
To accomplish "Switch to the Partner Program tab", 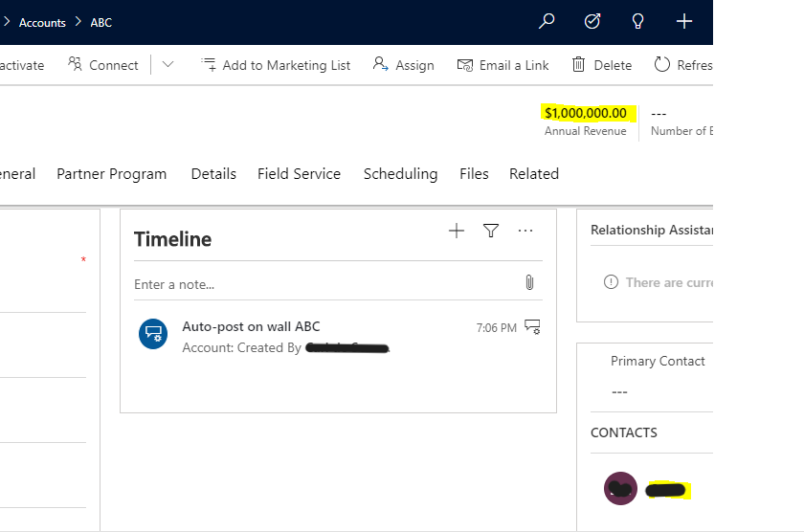I will (111, 174).
